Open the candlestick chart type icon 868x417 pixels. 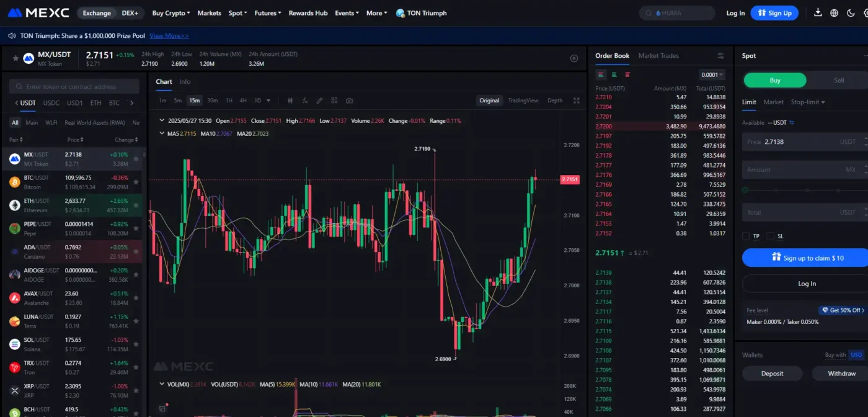(290, 101)
